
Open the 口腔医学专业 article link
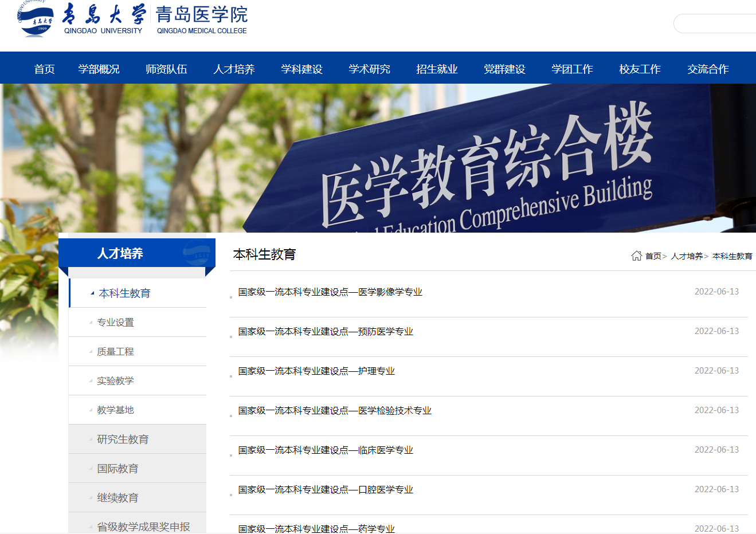point(326,490)
